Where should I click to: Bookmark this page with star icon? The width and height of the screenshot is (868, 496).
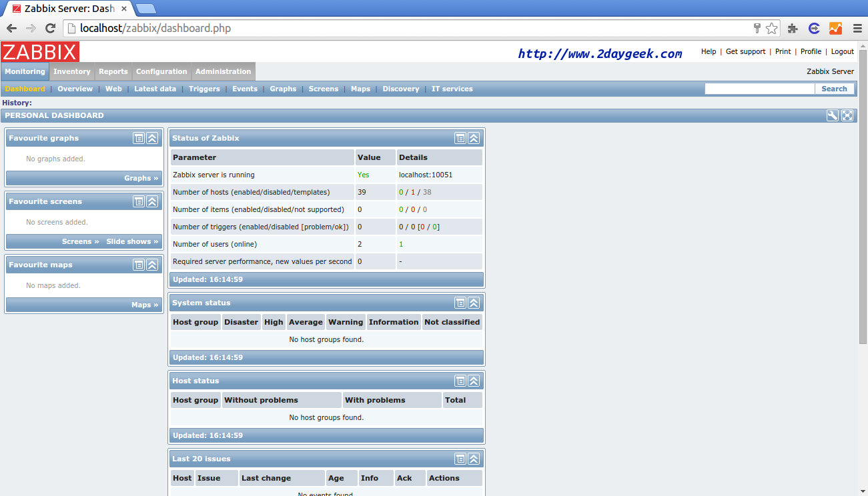pos(772,28)
